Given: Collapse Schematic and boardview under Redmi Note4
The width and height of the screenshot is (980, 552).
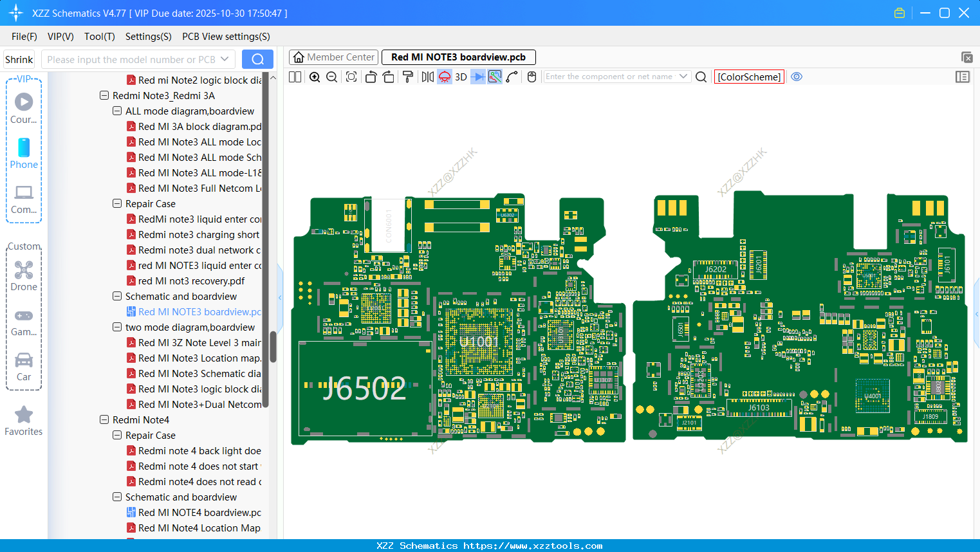Looking at the screenshot, I should 117,497.
